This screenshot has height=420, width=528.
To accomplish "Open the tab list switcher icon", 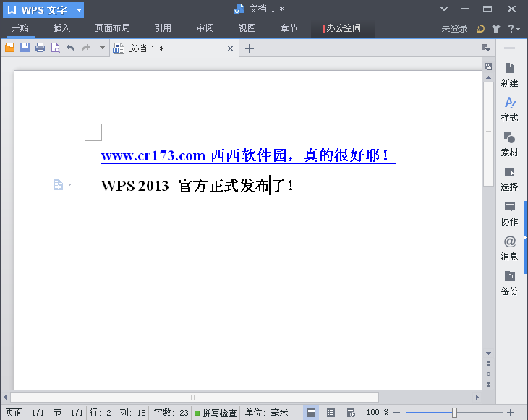I will pyautogui.click(x=485, y=48).
